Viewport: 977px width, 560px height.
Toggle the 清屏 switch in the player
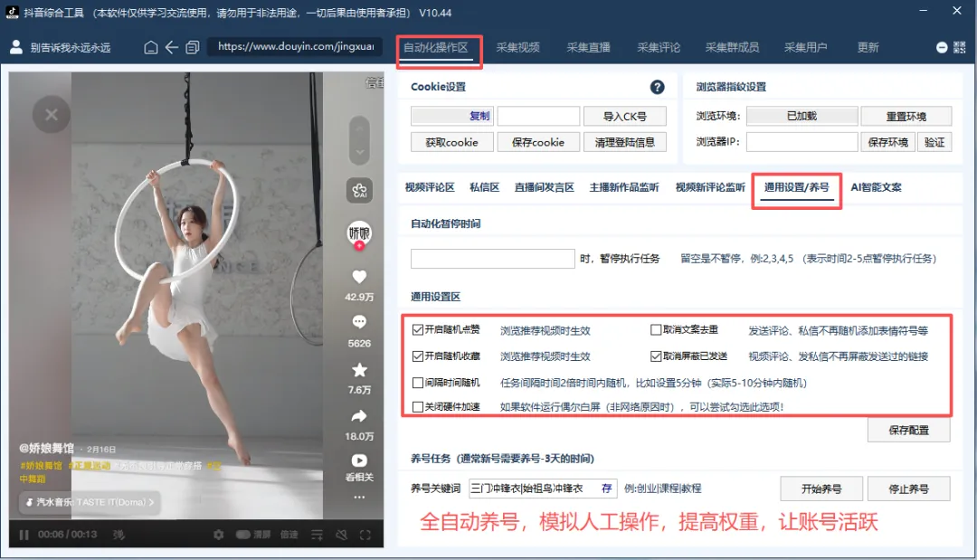[x=242, y=535]
